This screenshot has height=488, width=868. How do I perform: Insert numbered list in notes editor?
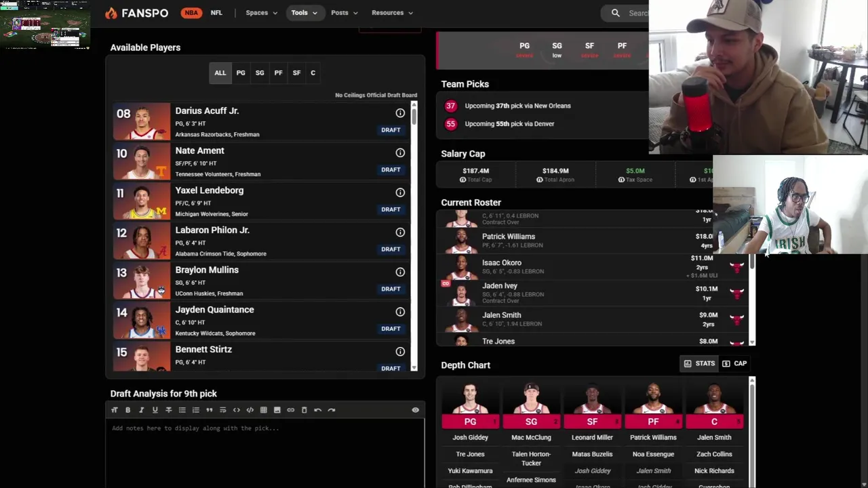(x=195, y=410)
